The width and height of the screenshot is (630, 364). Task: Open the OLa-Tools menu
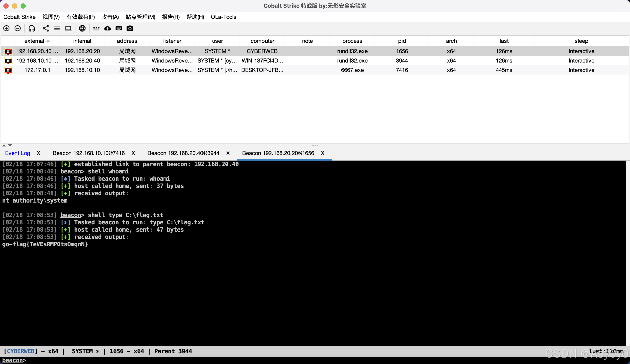point(223,17)
